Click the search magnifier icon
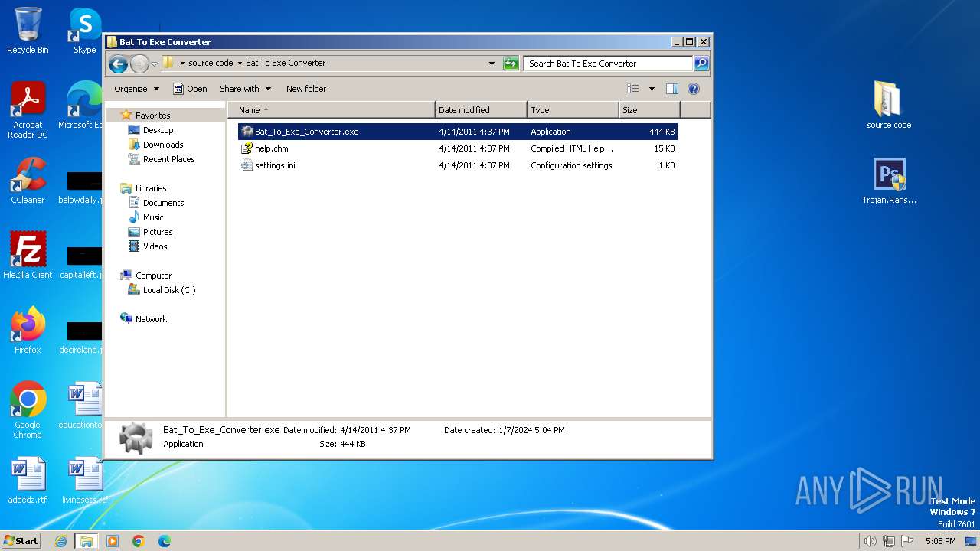Viewport: 980px width, 551px height. (x=701, y=64)
